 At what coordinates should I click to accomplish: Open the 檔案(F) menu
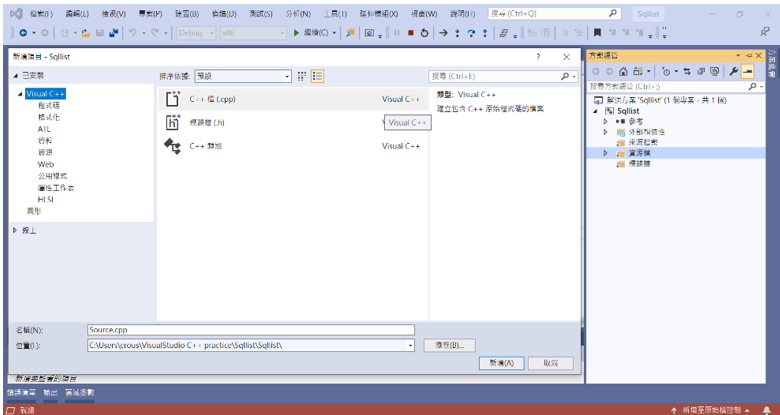(x=42, y=14)
